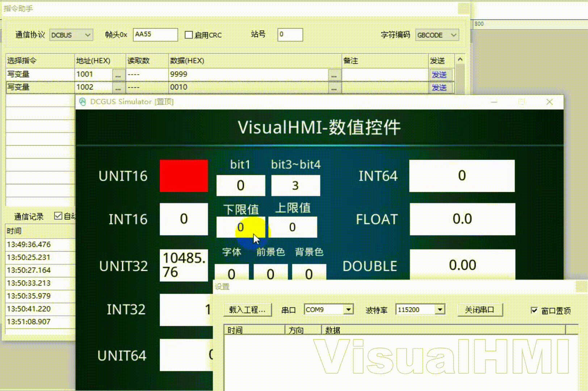The width and height of the screenshot is (588, 391).
Task: Enable the 启用CRC checkbox
Action: pyautogui.click(x=189, y=35)
